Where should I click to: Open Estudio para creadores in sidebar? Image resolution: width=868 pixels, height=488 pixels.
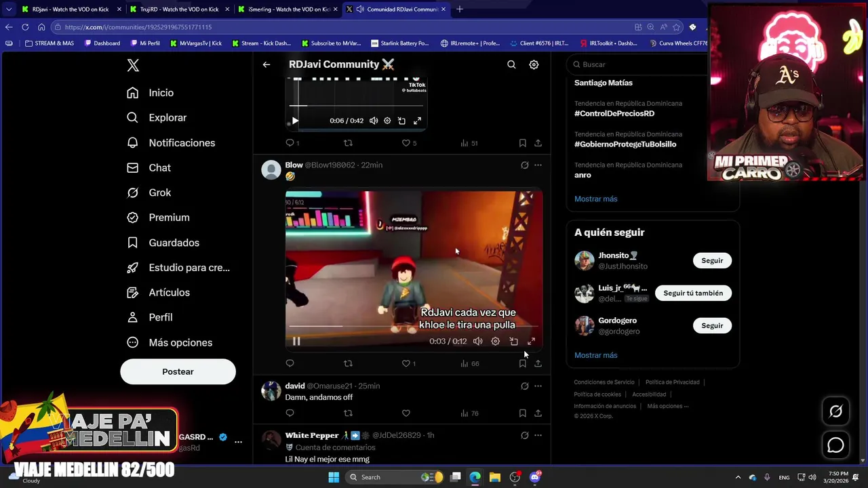click(x=178, y=268)
